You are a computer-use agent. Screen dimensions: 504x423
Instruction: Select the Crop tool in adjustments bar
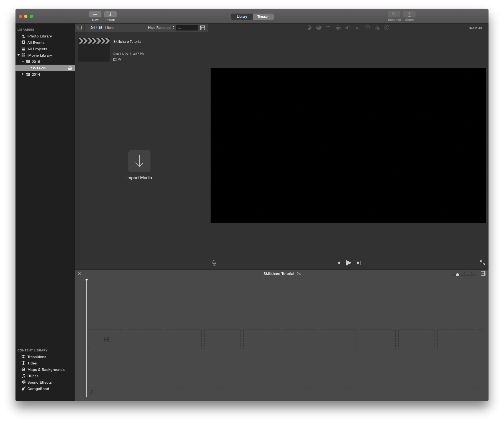click(x=329, y=28)
